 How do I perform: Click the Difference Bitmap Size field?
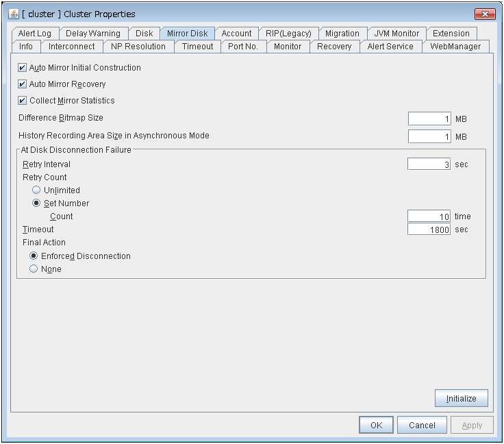click(429, 119)
